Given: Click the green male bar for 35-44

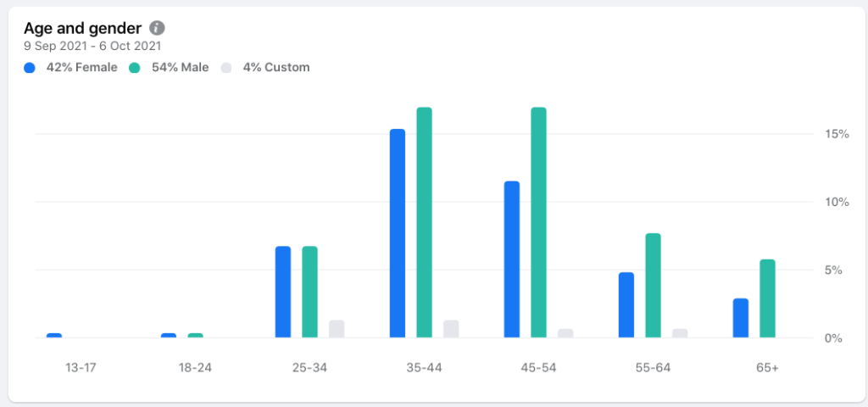Looking at the screenshot, I should [425, 222].
